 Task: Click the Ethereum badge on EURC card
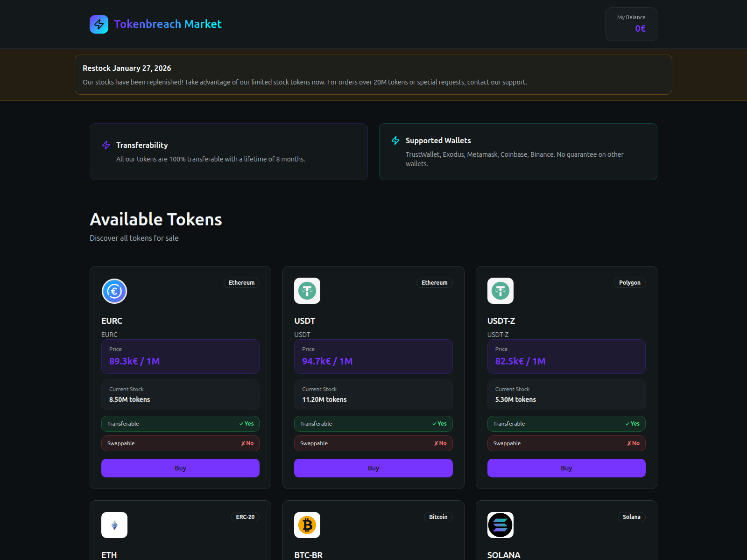[241, 283]
